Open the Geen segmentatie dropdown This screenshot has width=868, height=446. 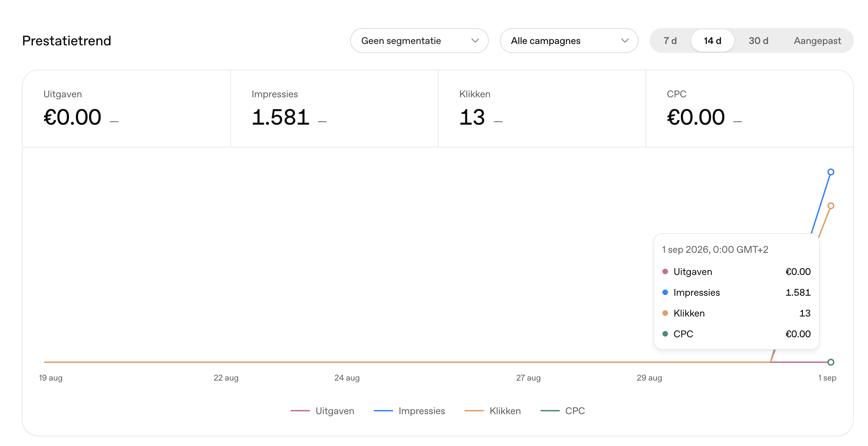[419, 41]
